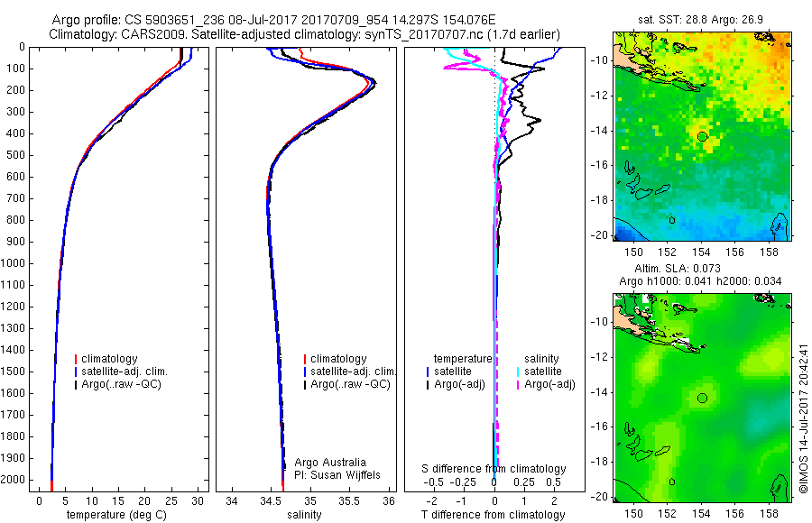Click the float position circle on SST map
This screenshot has height=523, width=812.
pyautogui.click(x=702, y=137)
